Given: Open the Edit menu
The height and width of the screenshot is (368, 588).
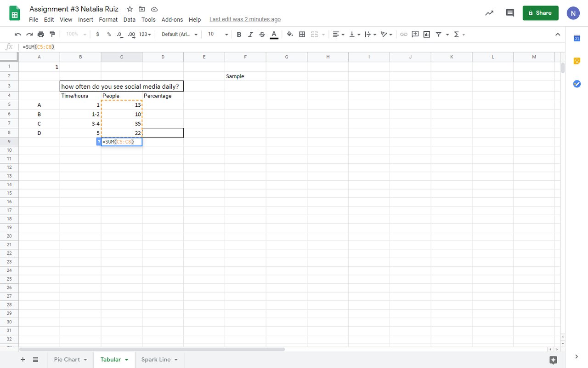Looking at the screenshot, I should (x=49, y=20).
